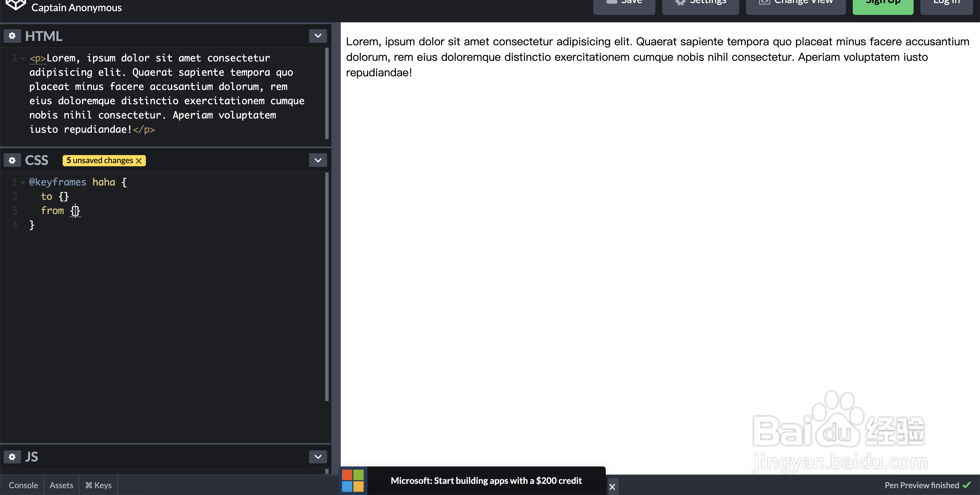Click the JS panel title
Image resolution: width=980 pixels, height=495 pixels.
coord(32,457)
